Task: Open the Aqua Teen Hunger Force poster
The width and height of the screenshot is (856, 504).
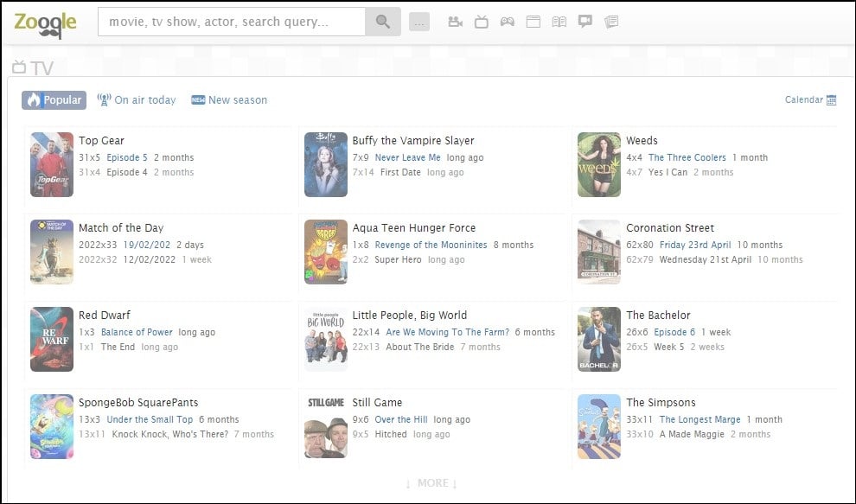Action: tap(326, 252)
